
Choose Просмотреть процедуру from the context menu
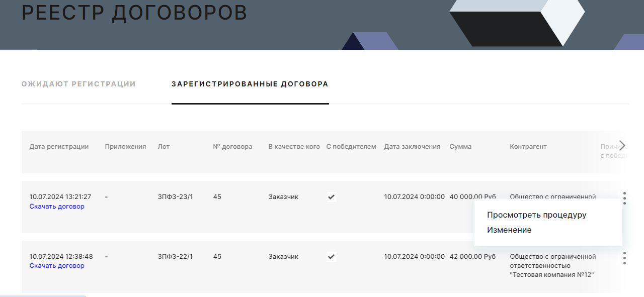536,215
